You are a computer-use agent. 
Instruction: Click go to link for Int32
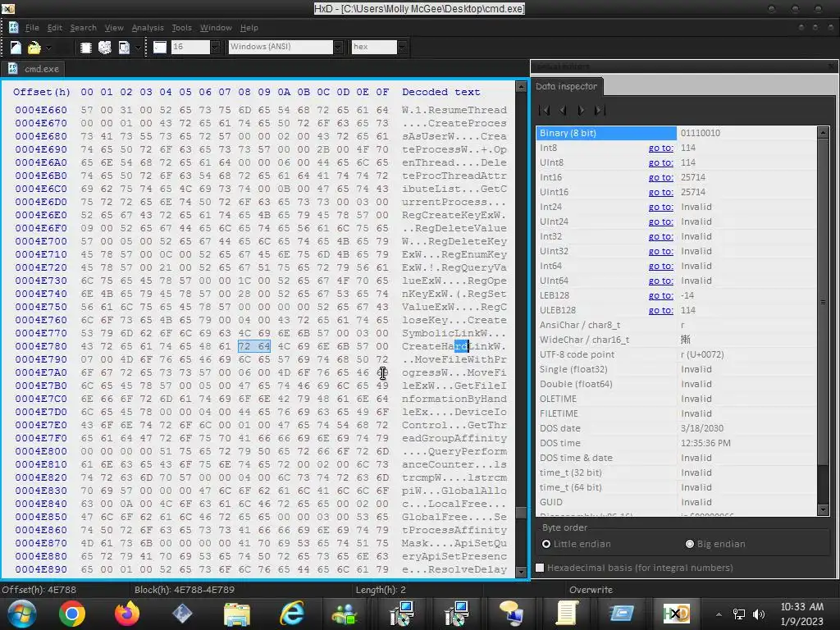[660, 236]
